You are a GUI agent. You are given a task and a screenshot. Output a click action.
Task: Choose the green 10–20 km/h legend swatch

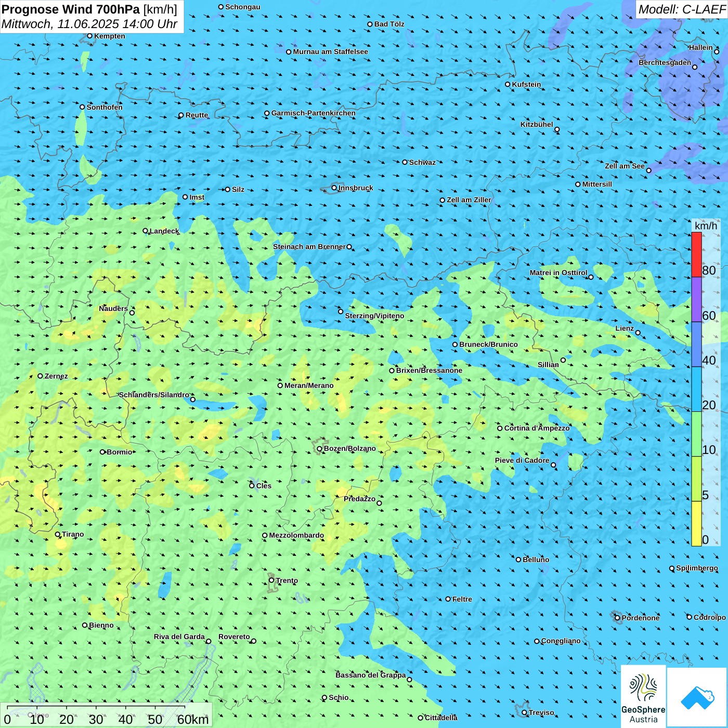[x=696, y=434]
